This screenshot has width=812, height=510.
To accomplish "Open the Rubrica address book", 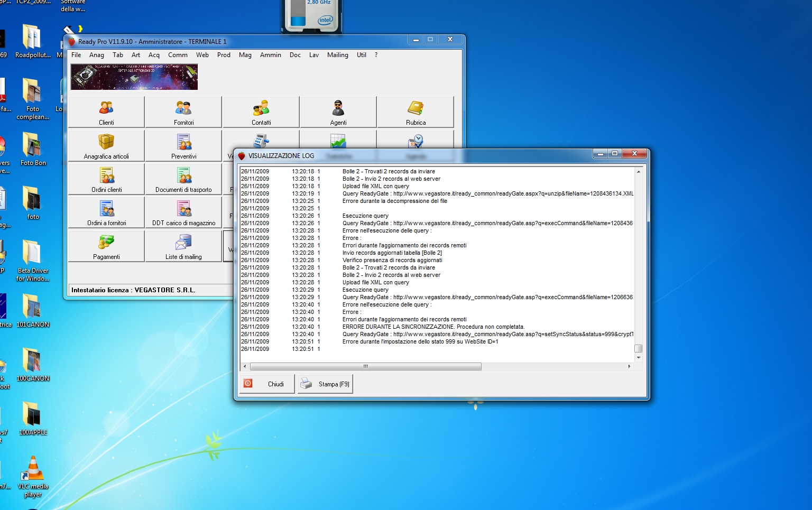I will [x=416, y=112].
